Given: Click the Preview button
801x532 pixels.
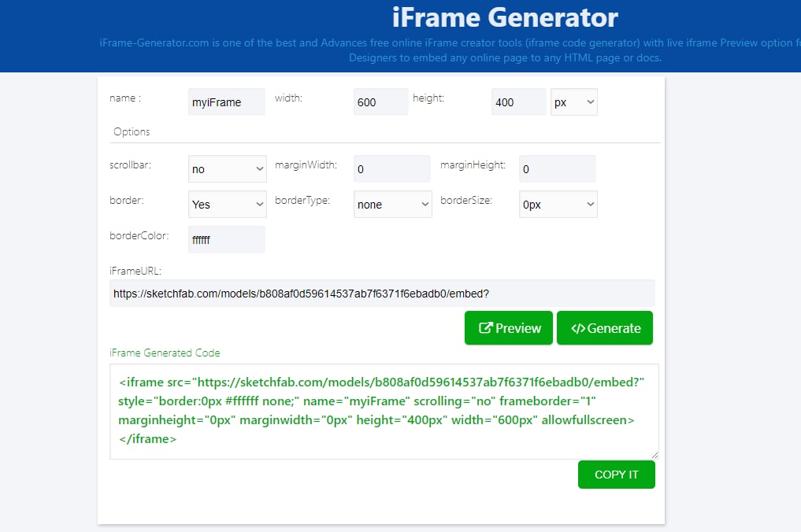Looking at the screenshot, I should tap(508, 327).
